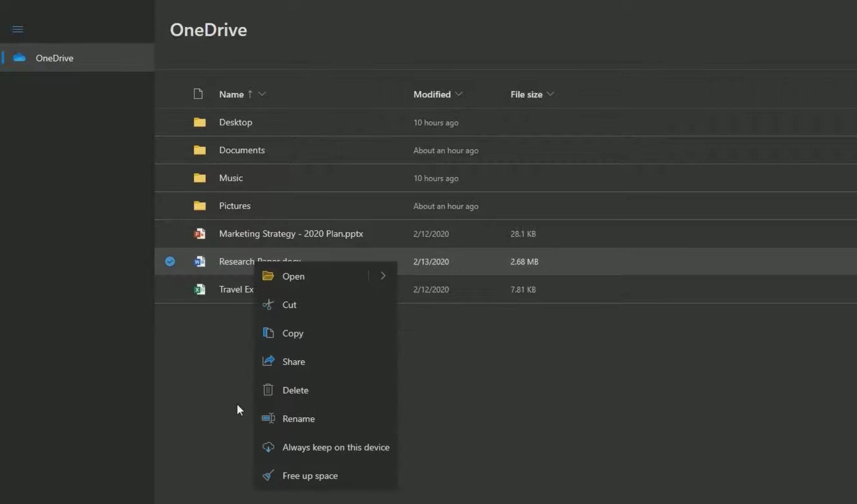Toggle the Name sort ascending arrow
This screenshot has height=504, width=857.
[x=250, y=94]
